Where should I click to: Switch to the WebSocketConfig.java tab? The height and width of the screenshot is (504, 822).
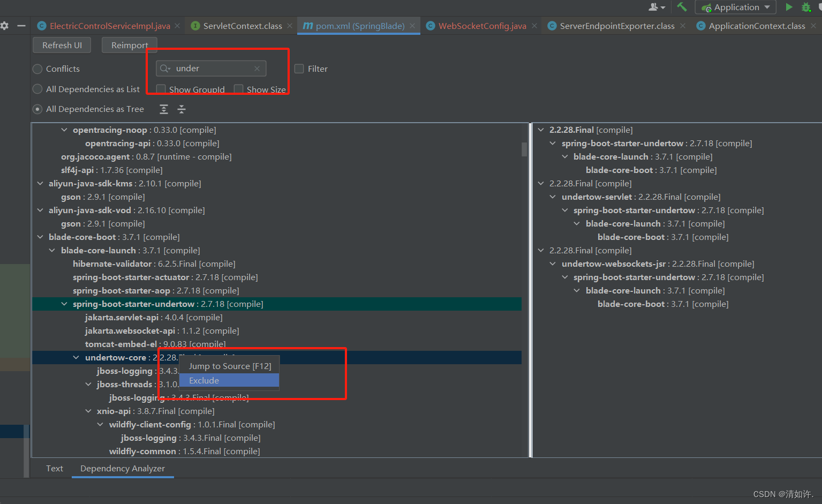[481, 25]
